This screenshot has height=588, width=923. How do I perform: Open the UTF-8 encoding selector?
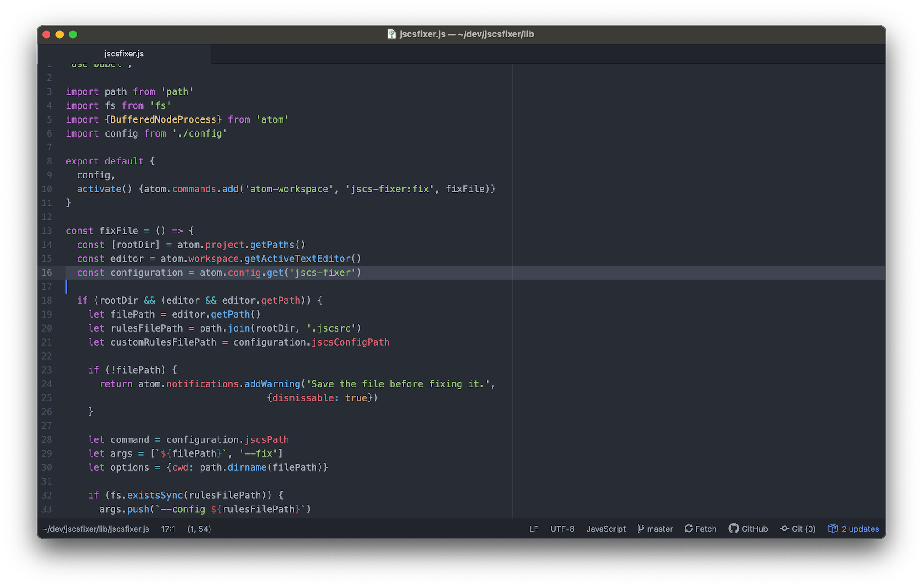562,529
